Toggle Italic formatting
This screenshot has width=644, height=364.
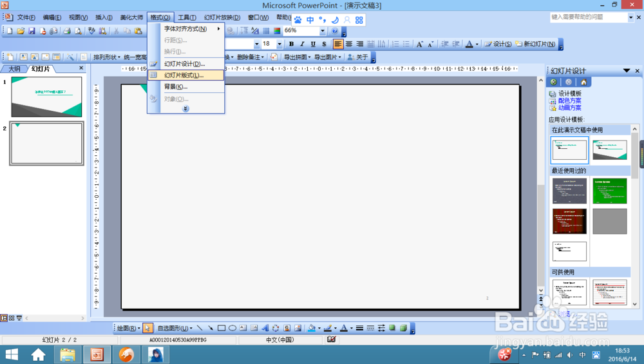302,44
